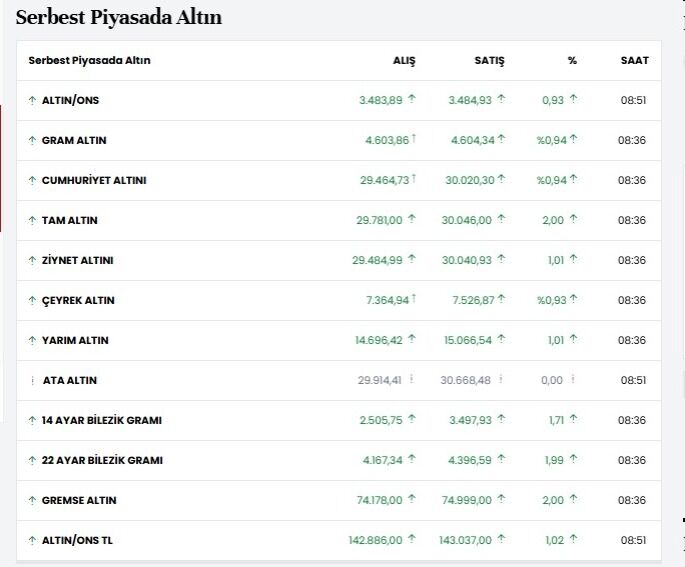Click the up arrow icon before ALTIN/ONS
The width and height of the screenshot is (685, 567).
[x=32, y=100]
